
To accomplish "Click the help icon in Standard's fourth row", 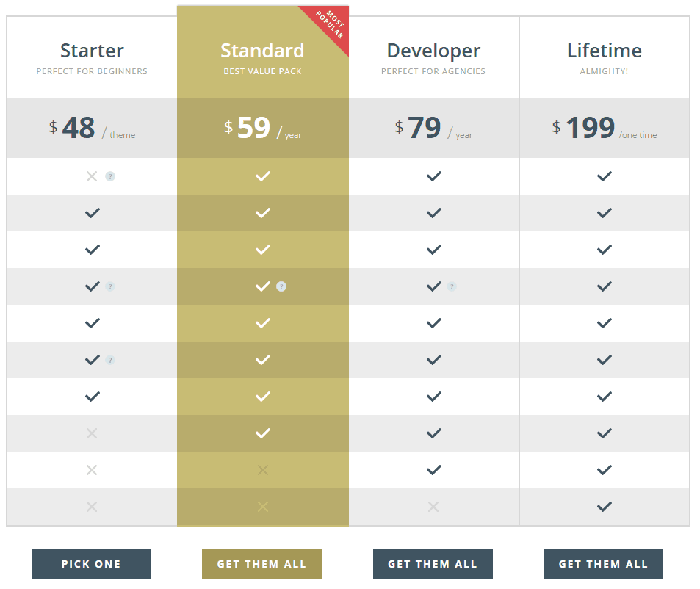I will click(281, 286).
